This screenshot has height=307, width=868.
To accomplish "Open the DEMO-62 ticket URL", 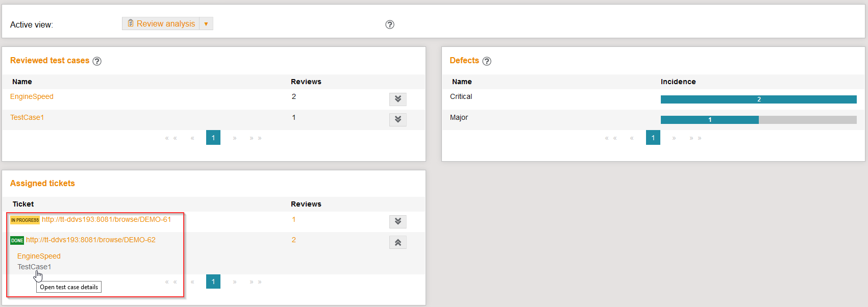I will pyautogui.click(x=91, y=240).
